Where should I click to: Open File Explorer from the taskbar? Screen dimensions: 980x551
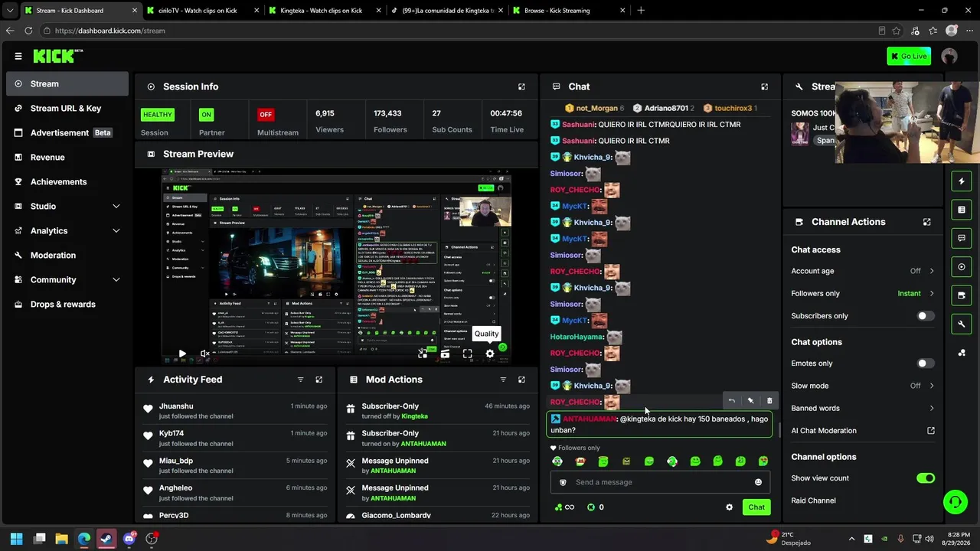coord(62,539)
